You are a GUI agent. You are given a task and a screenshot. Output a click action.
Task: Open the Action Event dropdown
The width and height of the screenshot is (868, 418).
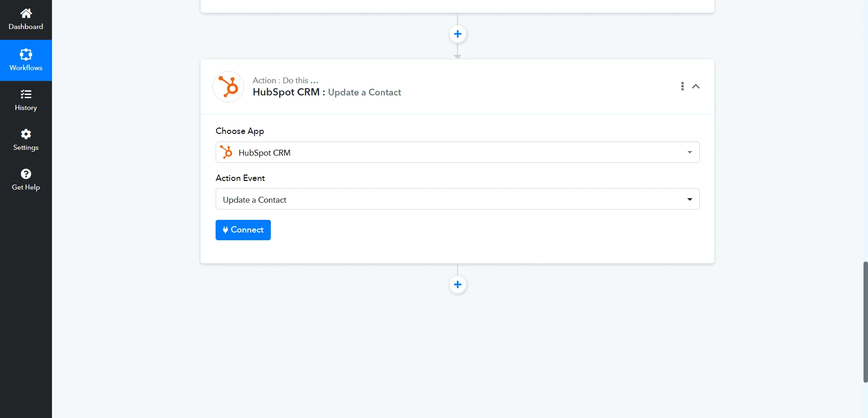coord(458,199)
